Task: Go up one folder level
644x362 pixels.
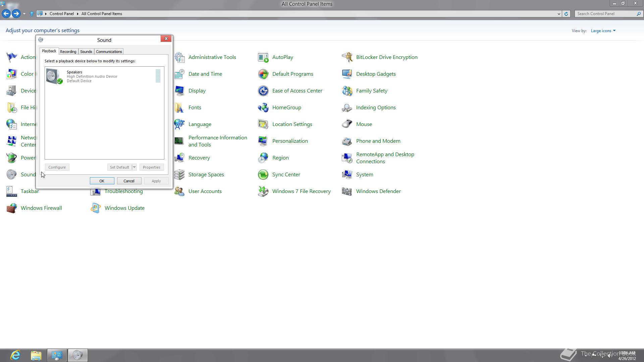Action: (x=32, y=14)
